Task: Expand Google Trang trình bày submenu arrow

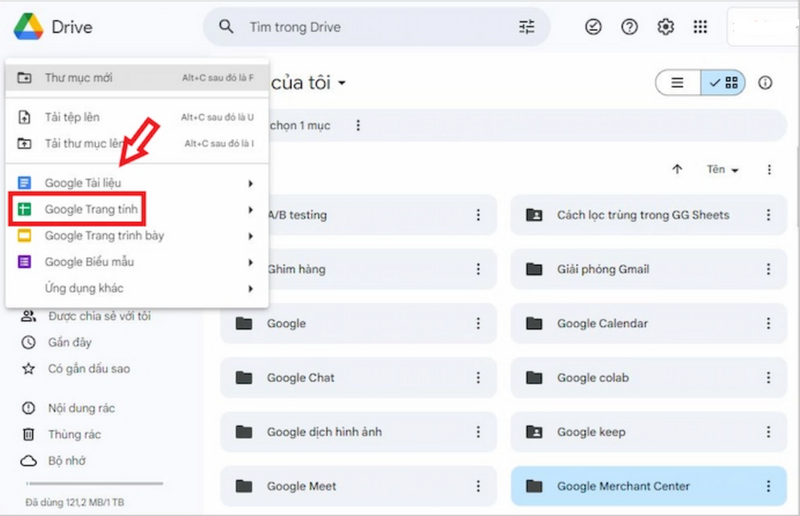Action: [x=251, y=236]
